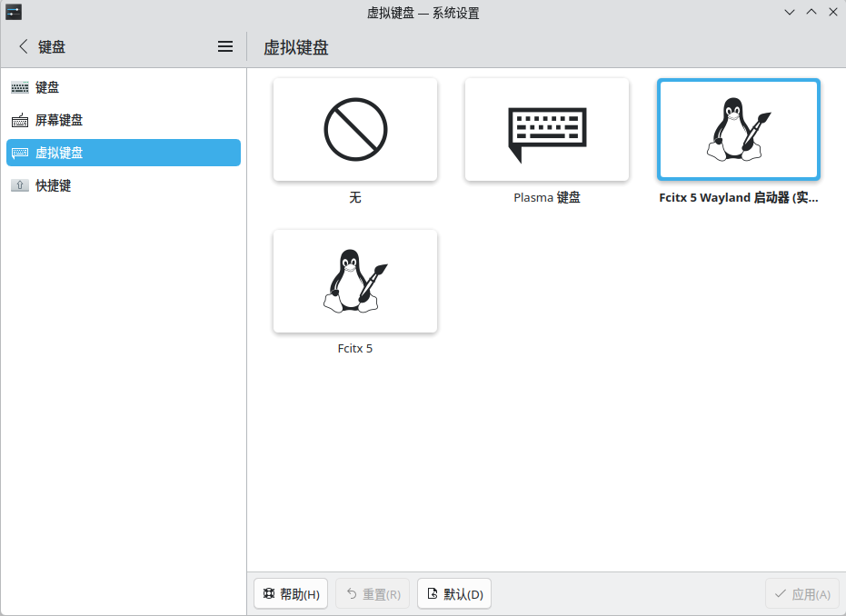Click the 重置(R) reset button
846x616 pixels.
373,594
